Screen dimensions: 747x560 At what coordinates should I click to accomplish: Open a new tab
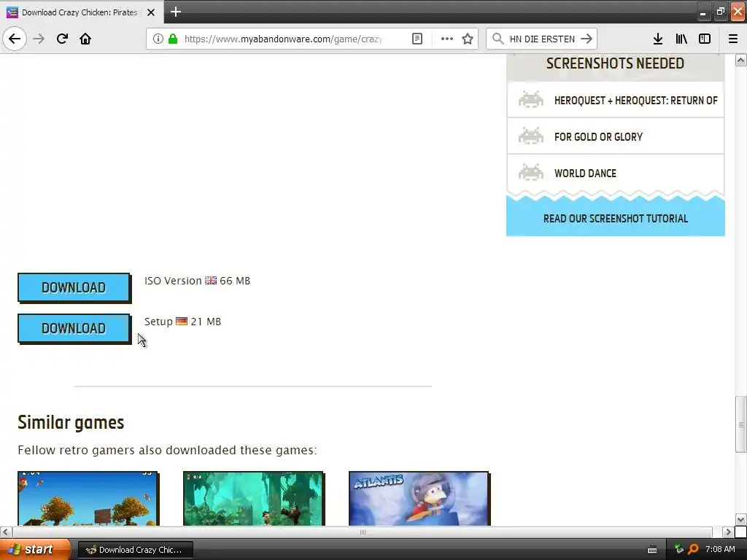coord(176,12)
